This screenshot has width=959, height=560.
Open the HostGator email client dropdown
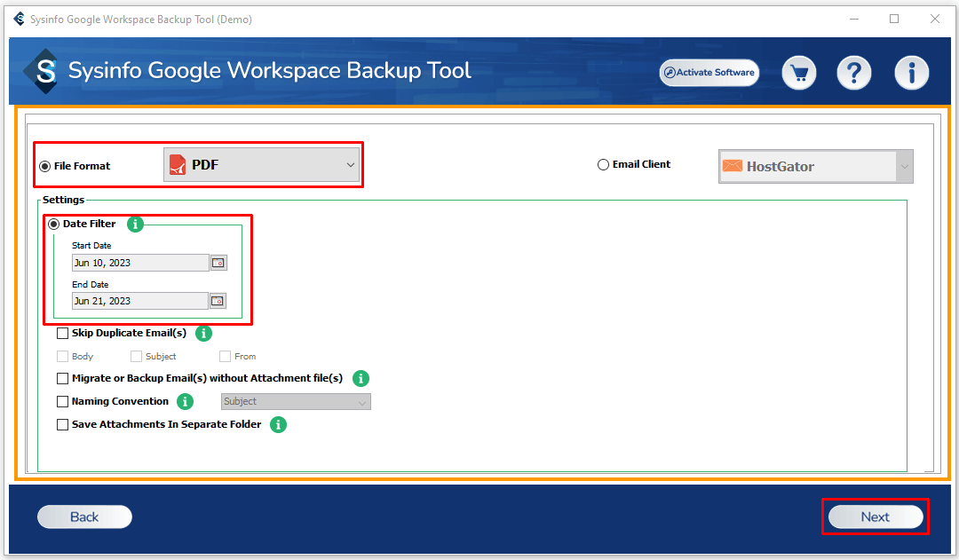pyautogui.click(x=816, y=166)
